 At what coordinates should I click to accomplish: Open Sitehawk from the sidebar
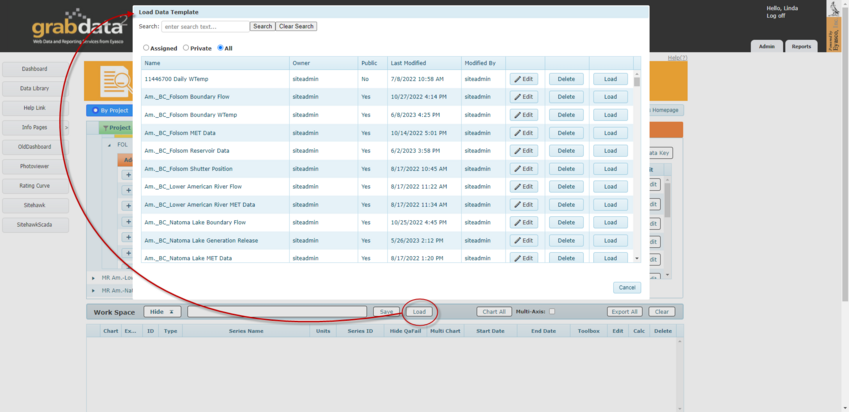coord(35,206)
